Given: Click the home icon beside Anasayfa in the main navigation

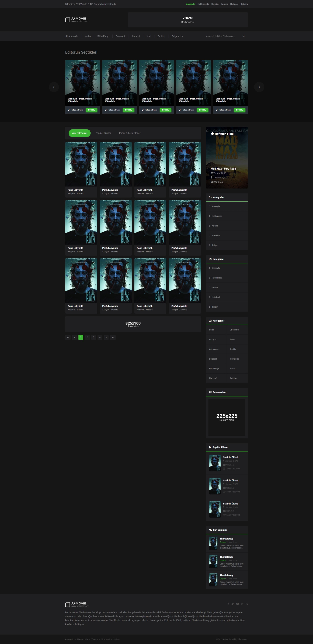Looking at the screenshot, I should click(67, 36).
